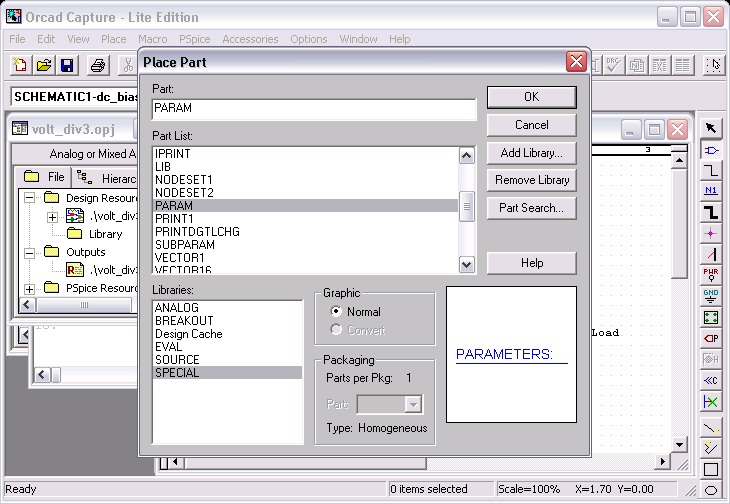Select the Convert graphic radio button
Image resolution: width=730 pixels, height=504 pixels.
(336, 329)
